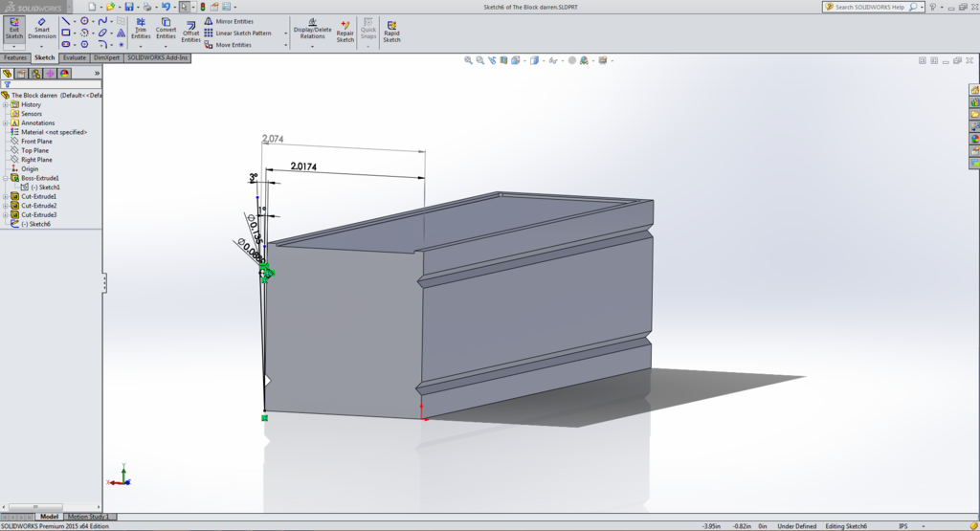Viewport: 980px width, 531px height.
Task: Click the Undo arrow icon
Action: point(166,7)
